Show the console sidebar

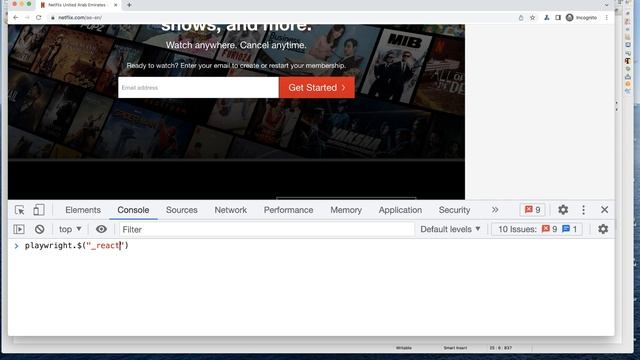[19, 229]
